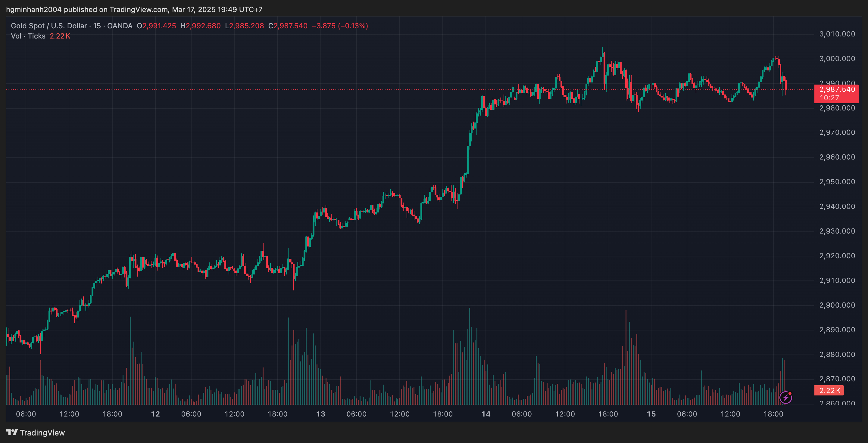Click the 12:00 label after date 14
The image size is (868, 443).
click(x=565, y=414)
